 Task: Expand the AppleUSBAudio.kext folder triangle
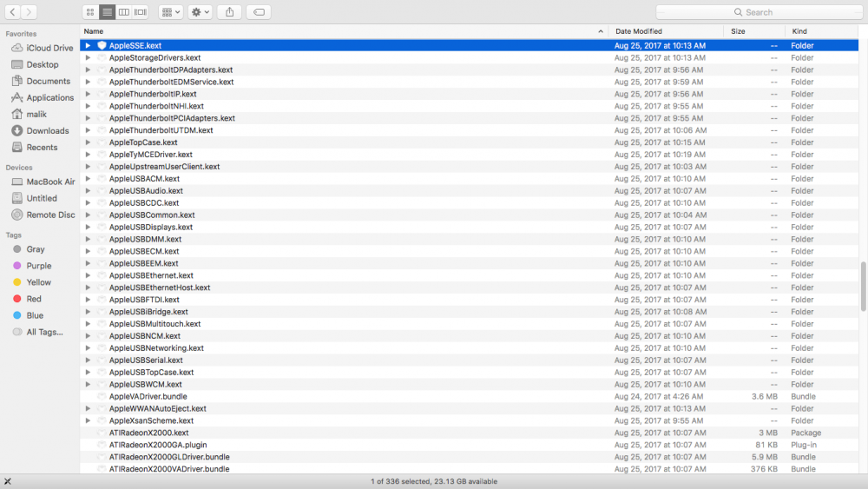coord(88,191)
